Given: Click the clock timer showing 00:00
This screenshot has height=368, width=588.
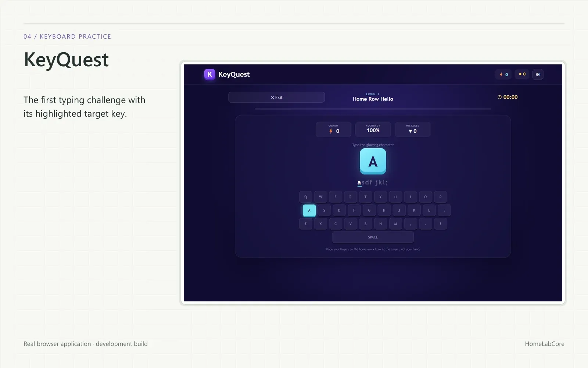Looking at the screenshot, I should [508, 97].
